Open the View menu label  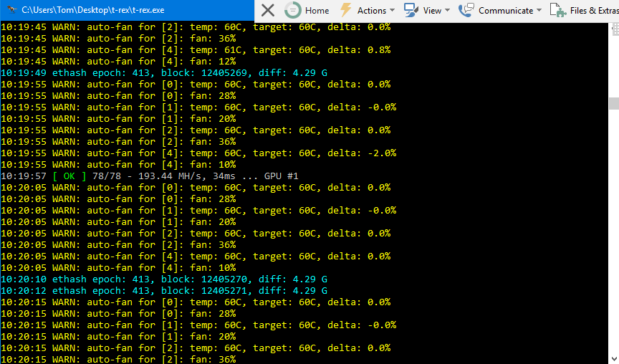tap(432, 11)
